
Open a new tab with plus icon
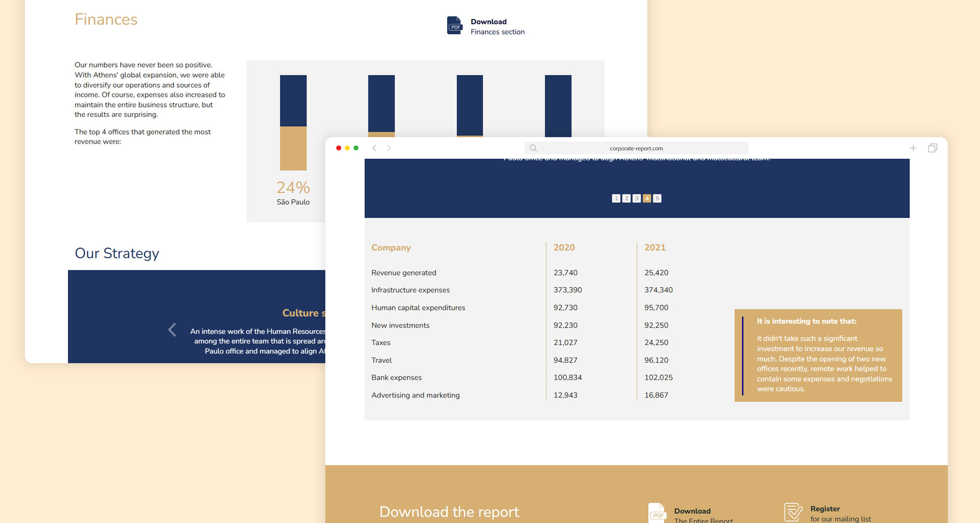(913, 148)
